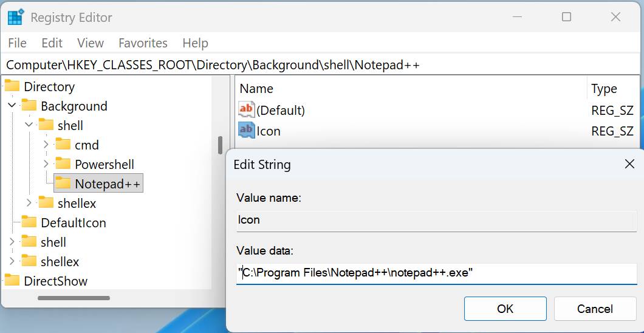Select the Icon string value entry icon
The image size is (644, 333).
(x=247, y=131)
